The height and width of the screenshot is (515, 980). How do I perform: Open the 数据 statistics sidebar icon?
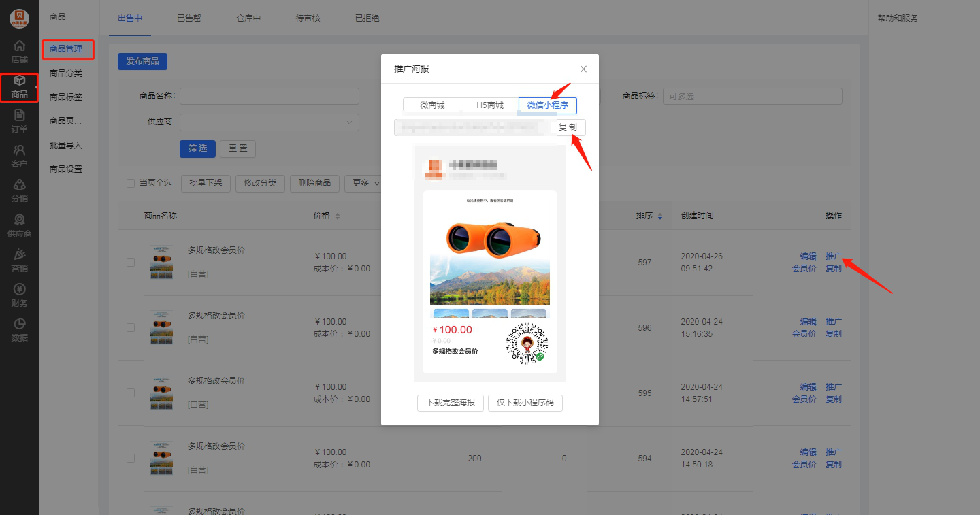19,325
